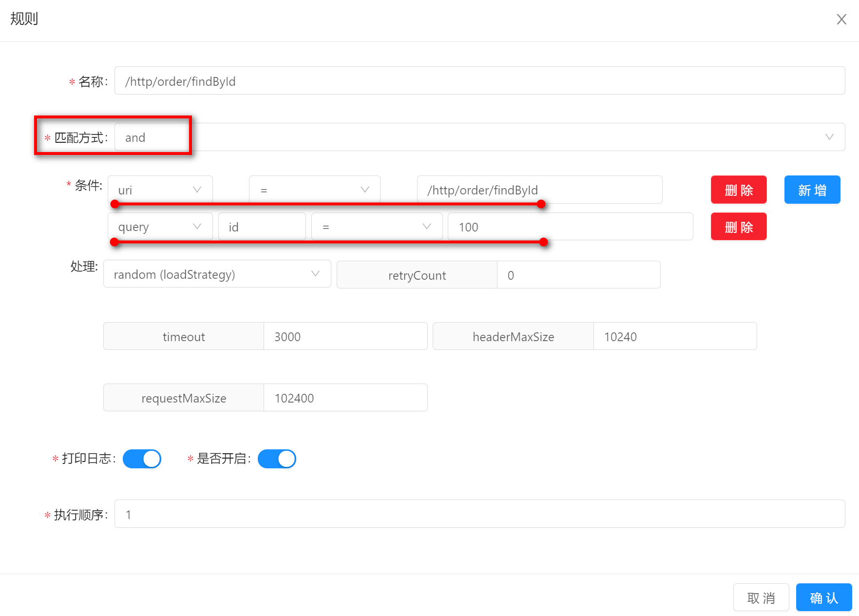859x616 pixels.
Task: Select the requestMaxSize value field
Action: pos(345,398)
